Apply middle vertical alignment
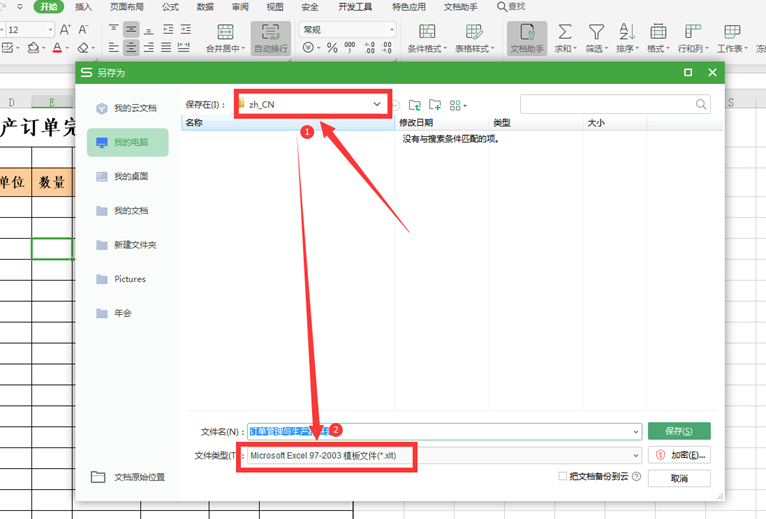Image resolution: width=766 pixels, height=519 pixels. (131, 29)
